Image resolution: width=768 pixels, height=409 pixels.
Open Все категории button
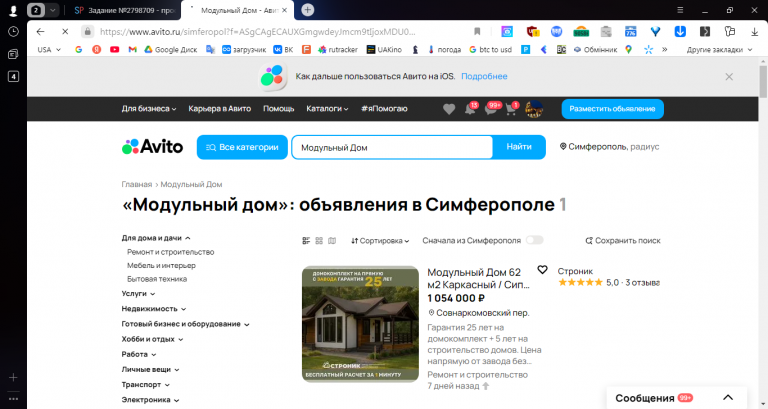242,147
